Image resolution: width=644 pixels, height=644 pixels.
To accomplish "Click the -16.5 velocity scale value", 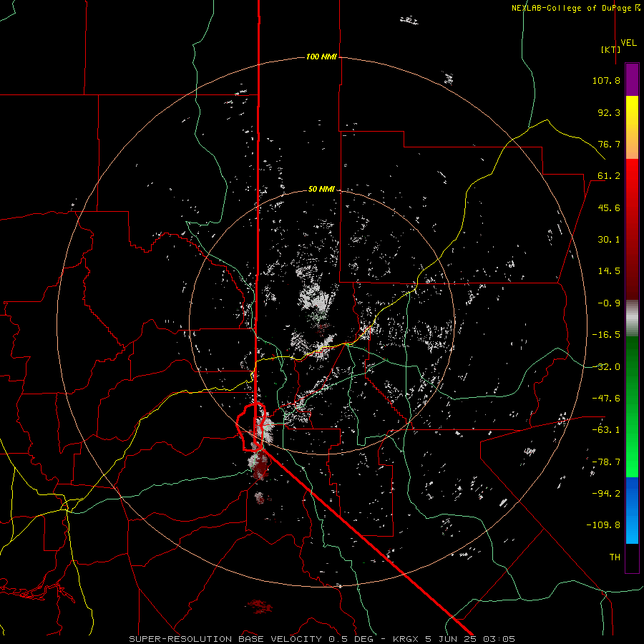I will coord(606,335).
